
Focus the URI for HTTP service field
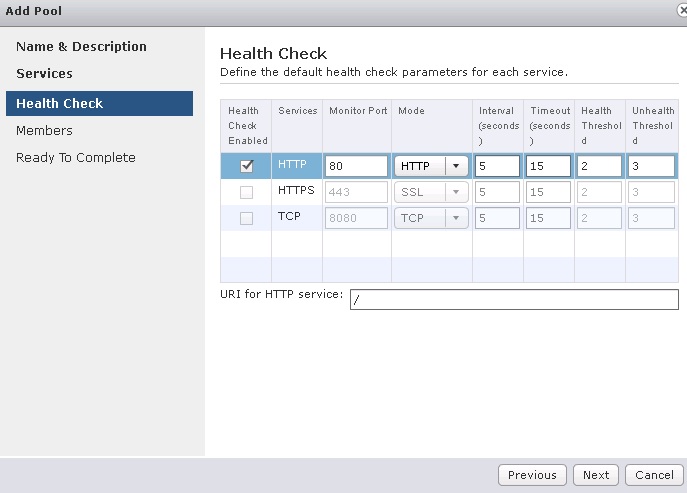(x=514, y=300)
